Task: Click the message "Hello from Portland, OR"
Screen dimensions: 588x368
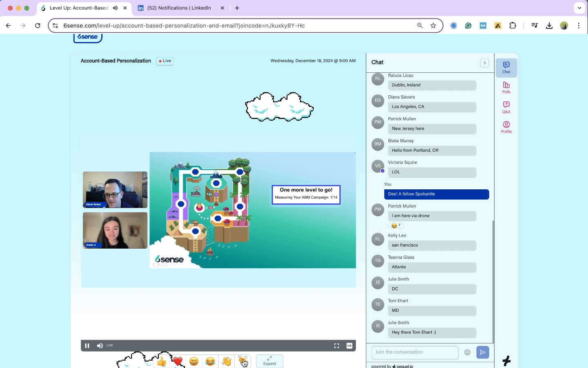Action: tap(432, 150)
